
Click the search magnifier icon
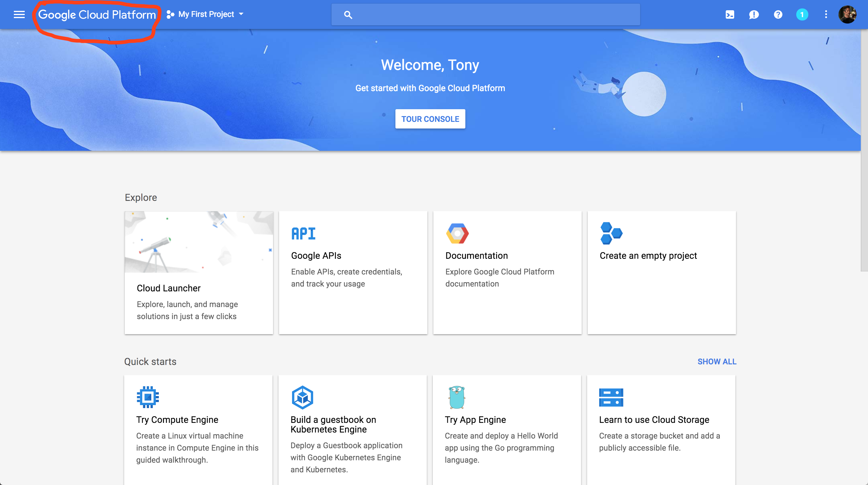[x=348, y=15]
